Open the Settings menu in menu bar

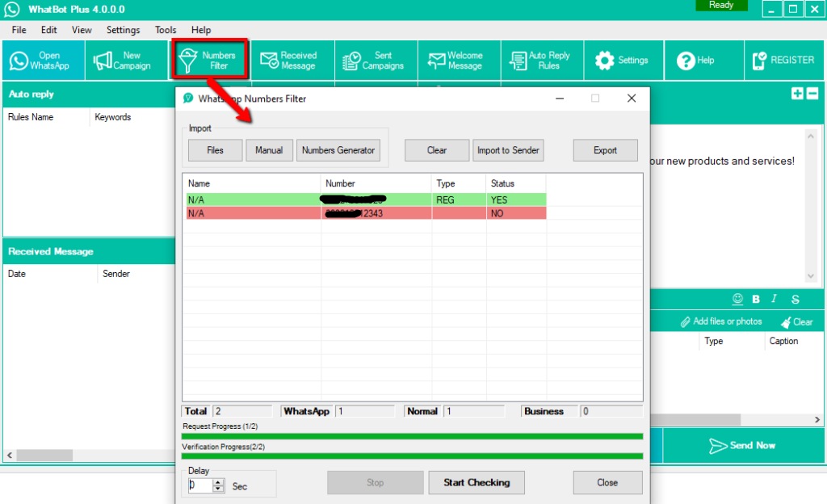point(123,30)
